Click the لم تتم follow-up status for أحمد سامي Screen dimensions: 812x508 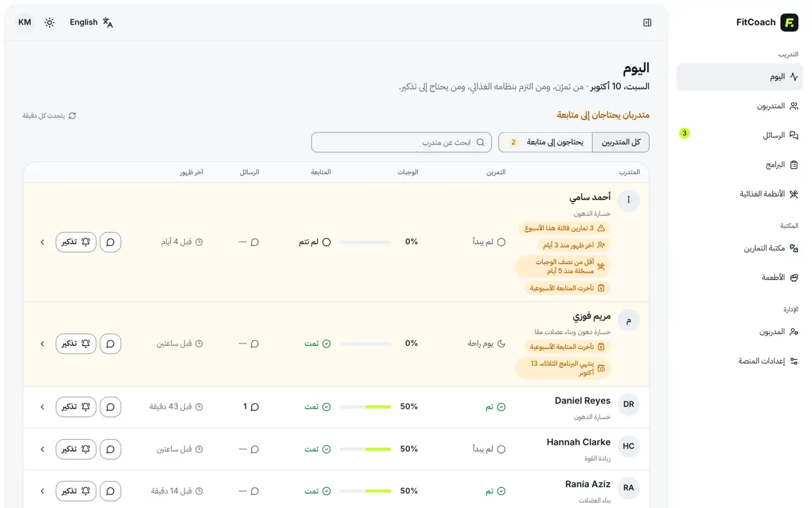(x=315, y=242)
